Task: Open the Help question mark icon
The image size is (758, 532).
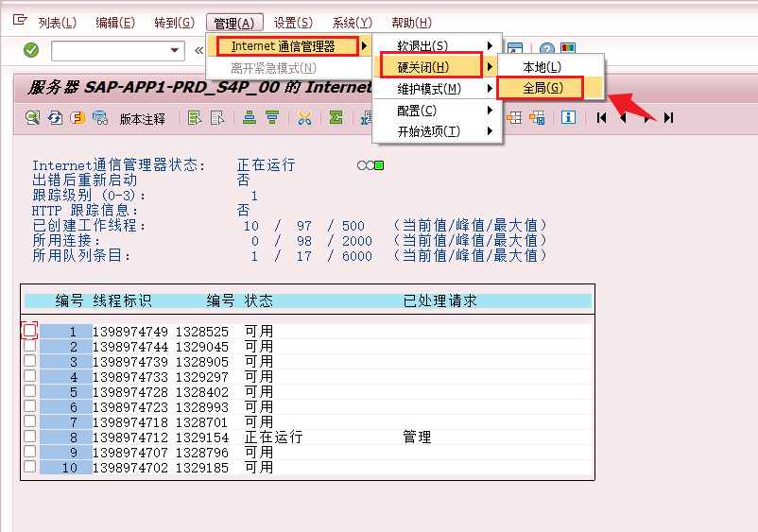Action: (x=546, y=48)
